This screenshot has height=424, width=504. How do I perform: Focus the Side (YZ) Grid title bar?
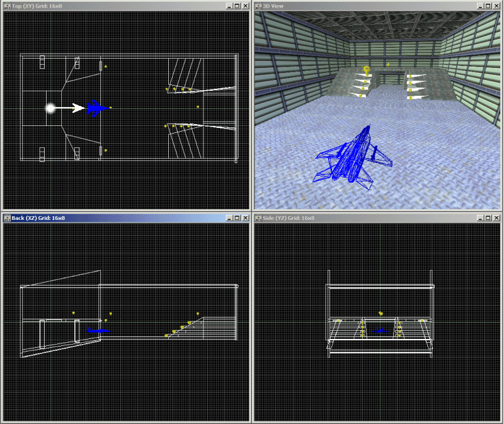point(378,218)
